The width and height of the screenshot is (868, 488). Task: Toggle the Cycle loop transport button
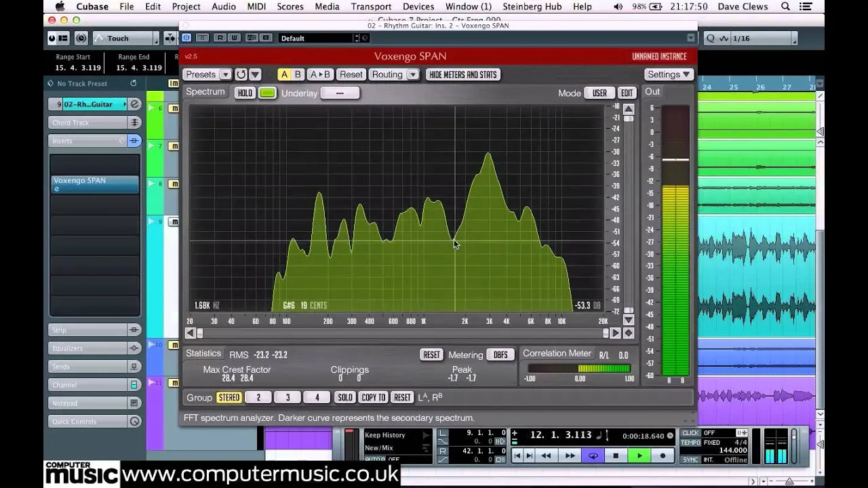593,455
